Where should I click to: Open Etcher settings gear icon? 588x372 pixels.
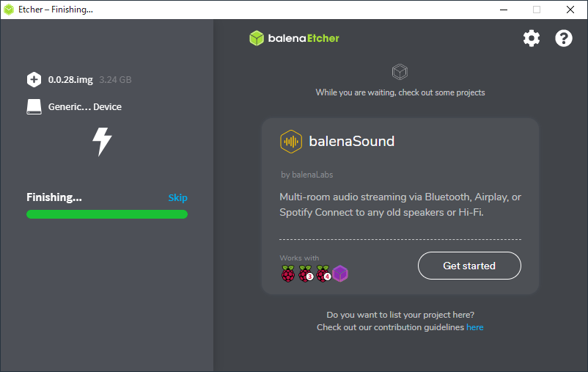click(x=532, y=38)
